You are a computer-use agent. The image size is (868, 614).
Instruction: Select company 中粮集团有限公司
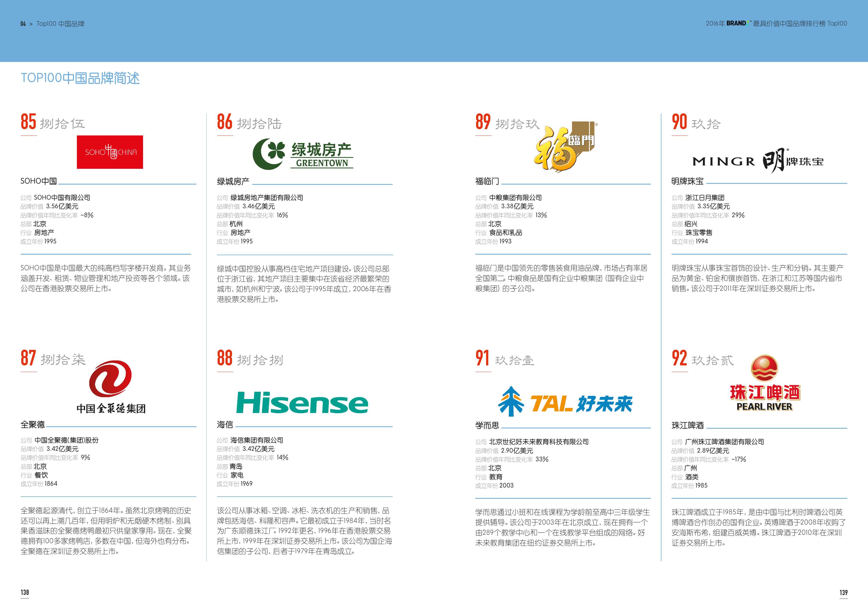pos(516,198)
